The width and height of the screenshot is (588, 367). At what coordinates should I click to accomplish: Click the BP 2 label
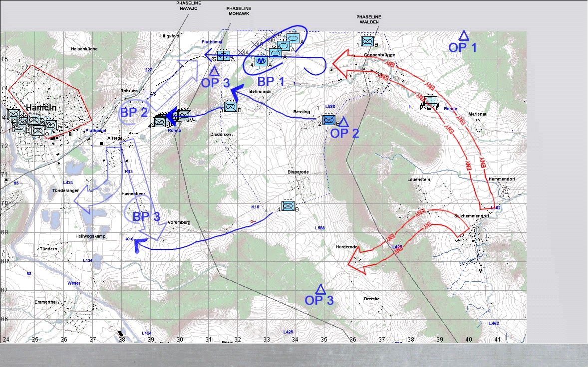pyautogui.click(x=134, y=112)
